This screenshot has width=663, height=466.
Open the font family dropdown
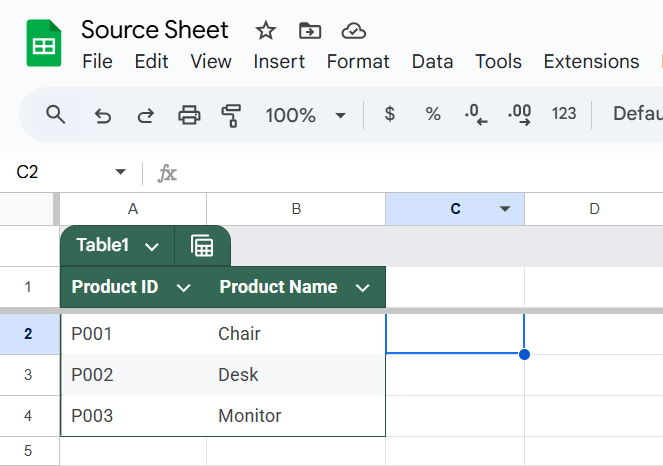[x=638, y=114]
